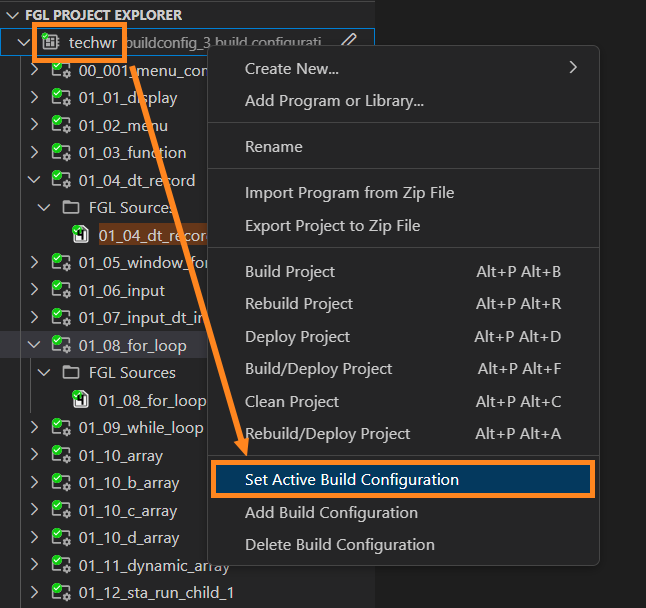
Task: Click the 01_09_while_loop program icon
Action: click(61, 428)
